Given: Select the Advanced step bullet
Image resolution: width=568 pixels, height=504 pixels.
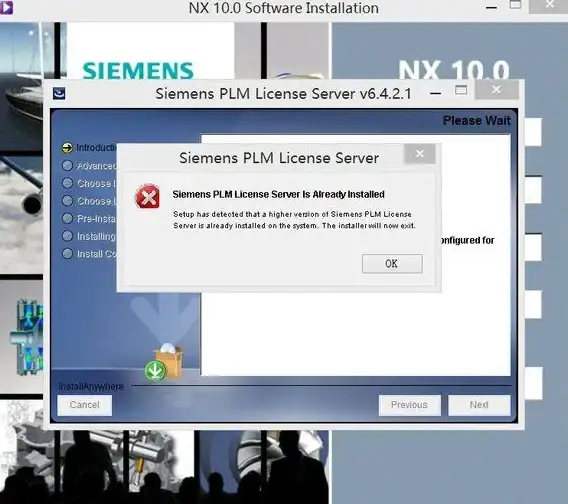Looking at the screenshot, I should coord(67,165).
